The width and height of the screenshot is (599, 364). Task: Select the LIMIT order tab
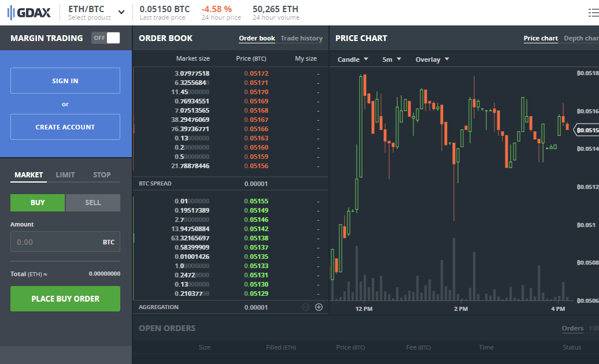65,174
